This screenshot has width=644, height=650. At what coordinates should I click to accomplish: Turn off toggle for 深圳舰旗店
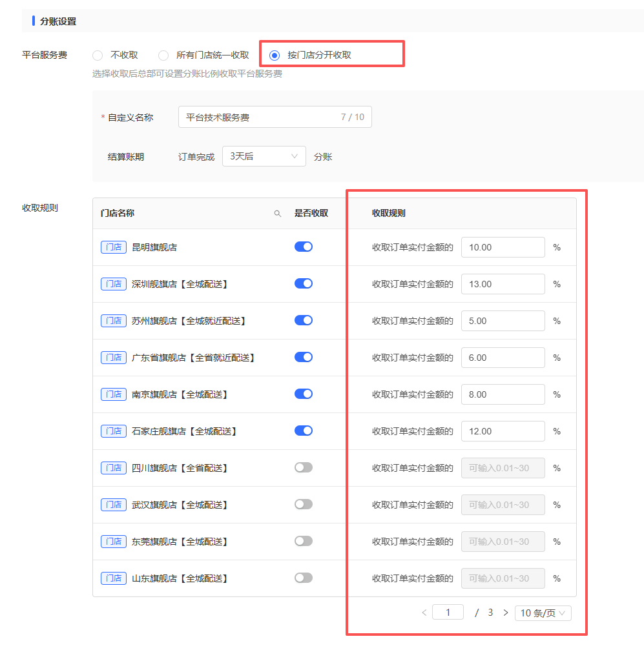pos(303,283)
